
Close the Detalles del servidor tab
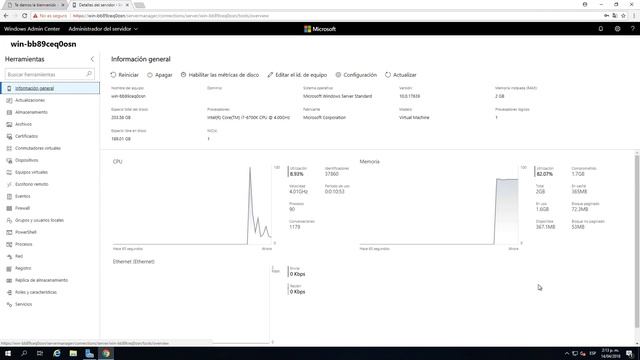tap(127, 5)
